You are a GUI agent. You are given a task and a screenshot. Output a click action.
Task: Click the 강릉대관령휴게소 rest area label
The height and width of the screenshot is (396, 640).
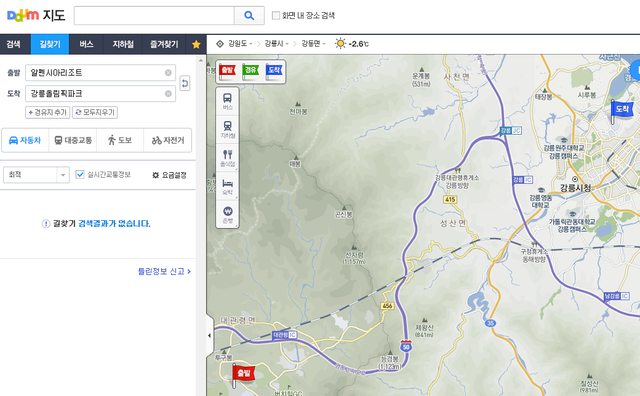click(x=457, y=182)
